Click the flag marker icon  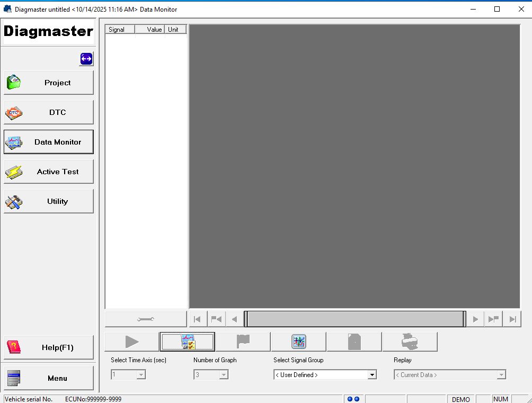[x=243, y=342]
